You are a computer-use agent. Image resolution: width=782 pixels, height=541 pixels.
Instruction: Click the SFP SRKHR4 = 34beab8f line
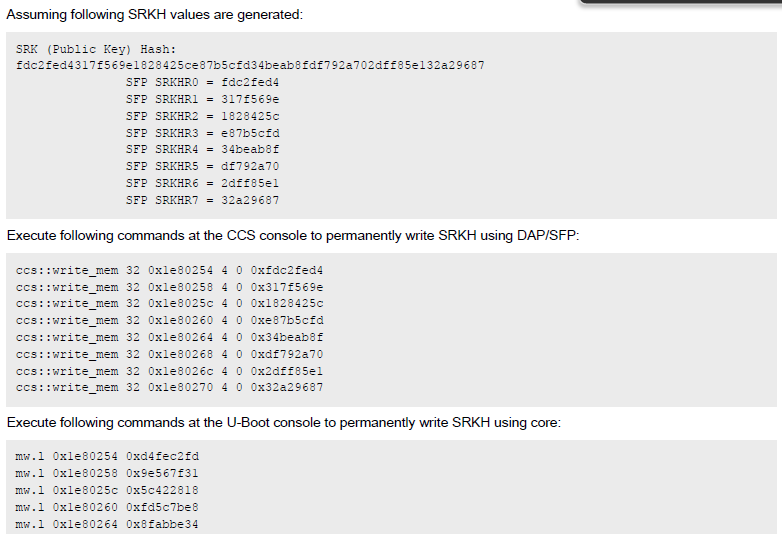(202, 150)
